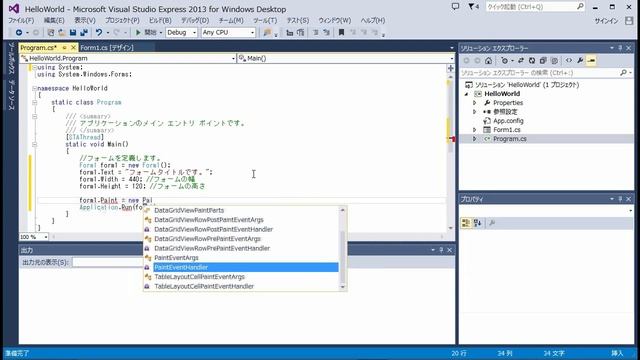Open the ツール(T) menu

[265, 20]
